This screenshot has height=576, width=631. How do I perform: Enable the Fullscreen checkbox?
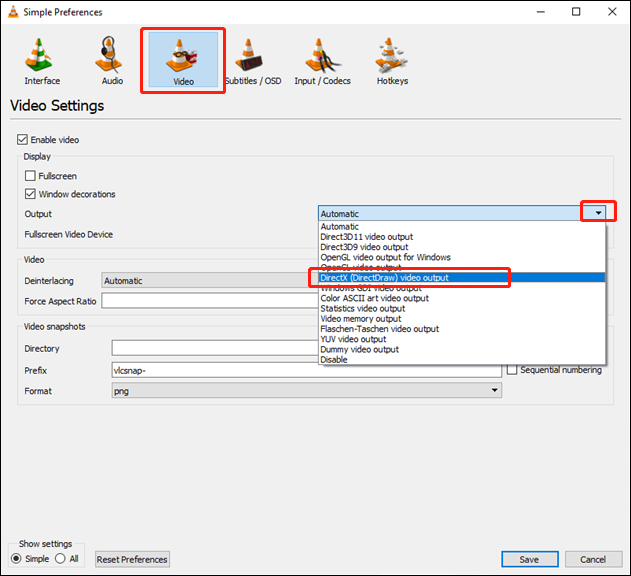[30, 176]
